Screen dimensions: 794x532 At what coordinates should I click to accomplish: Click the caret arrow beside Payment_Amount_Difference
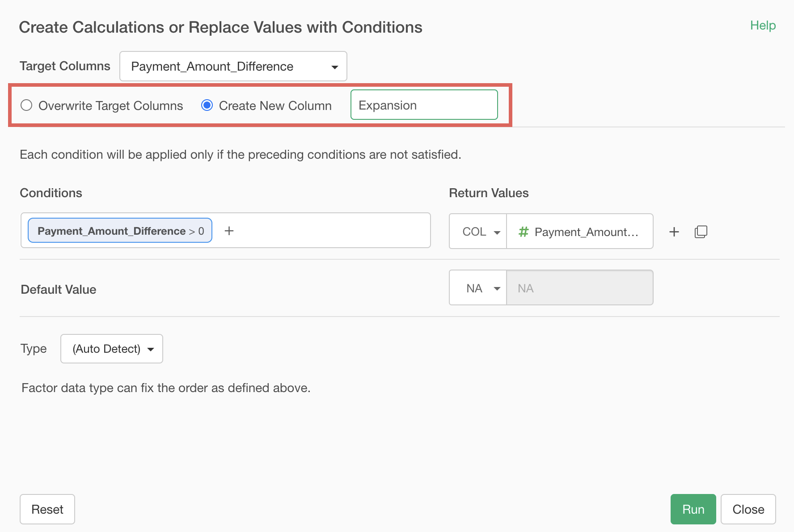coord(334,67)
